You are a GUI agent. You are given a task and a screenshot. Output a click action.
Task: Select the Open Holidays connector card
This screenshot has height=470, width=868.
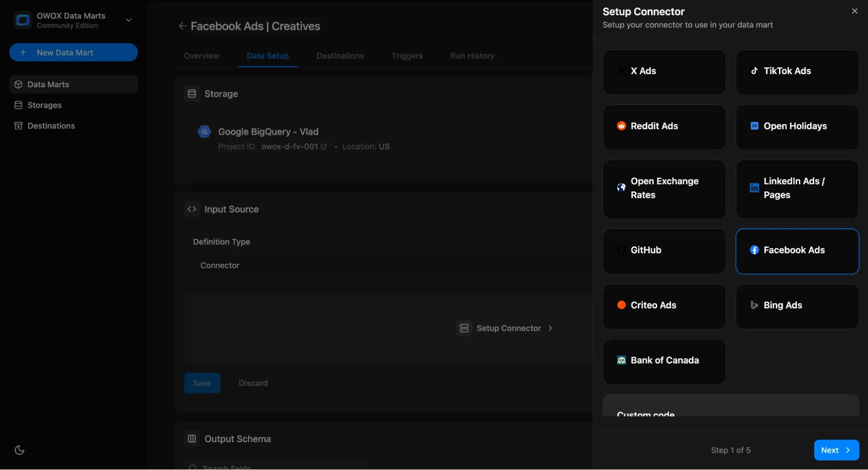pos(797,127)
